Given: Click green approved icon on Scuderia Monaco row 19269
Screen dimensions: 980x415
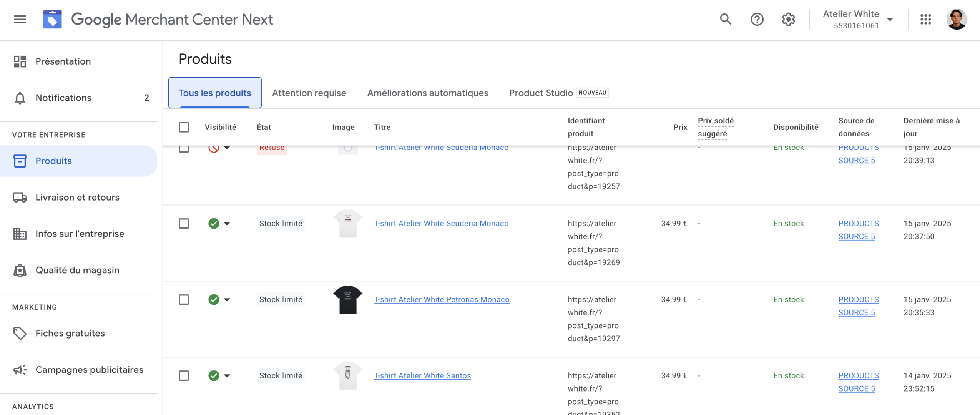Looking at the screenshot, I should coord(214,224).
